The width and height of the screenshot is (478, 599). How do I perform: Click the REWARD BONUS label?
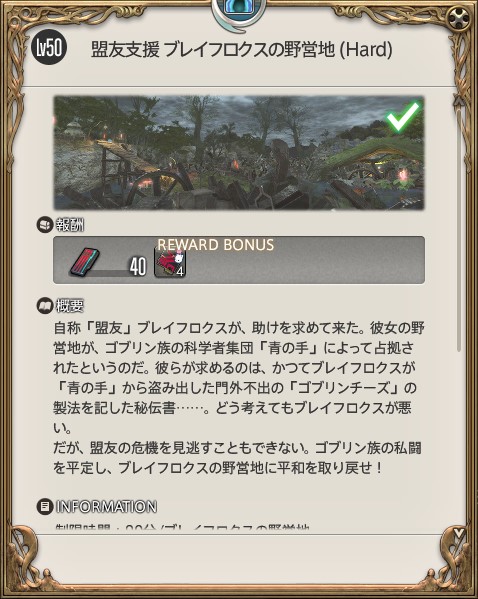click(x=216, y=244)
